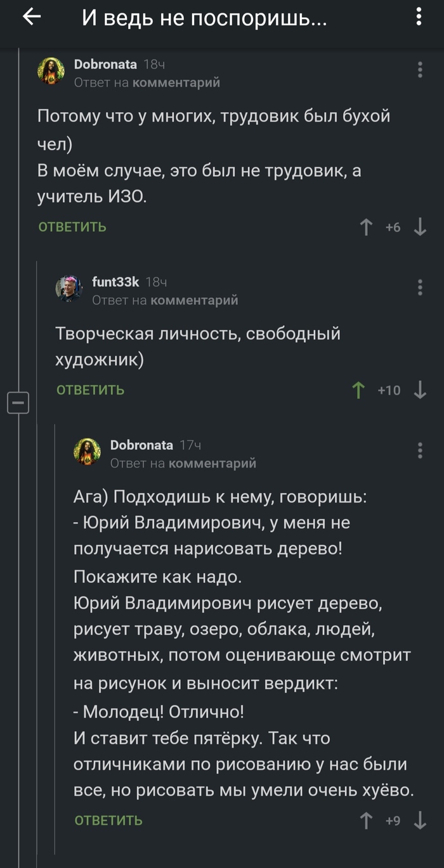Open options menu for funt33k's comment
Screen dimensions: 444x868
click(420, 288)
